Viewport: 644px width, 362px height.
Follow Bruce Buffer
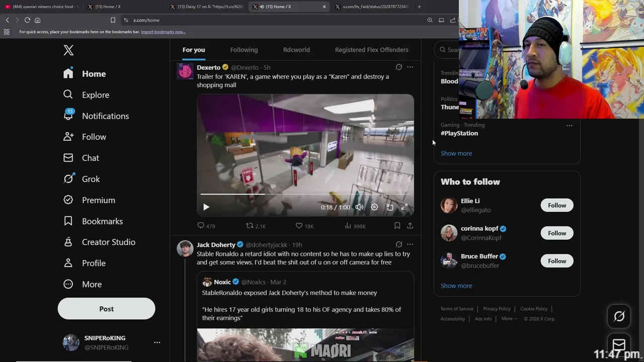pyautogui.click(x=557, y=261)
